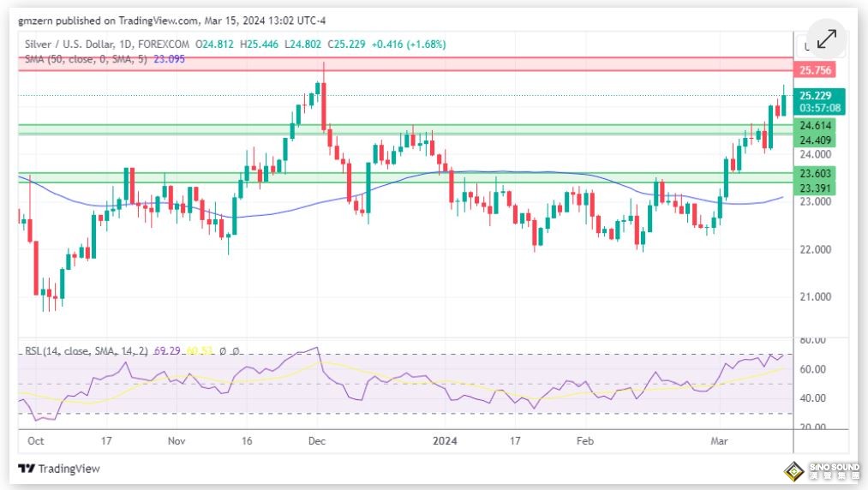Image resolution: width=868 pixels, height=490 pixels.
Task: Select the Dec date marker on time axis
Action: click(x=316, y=441)
